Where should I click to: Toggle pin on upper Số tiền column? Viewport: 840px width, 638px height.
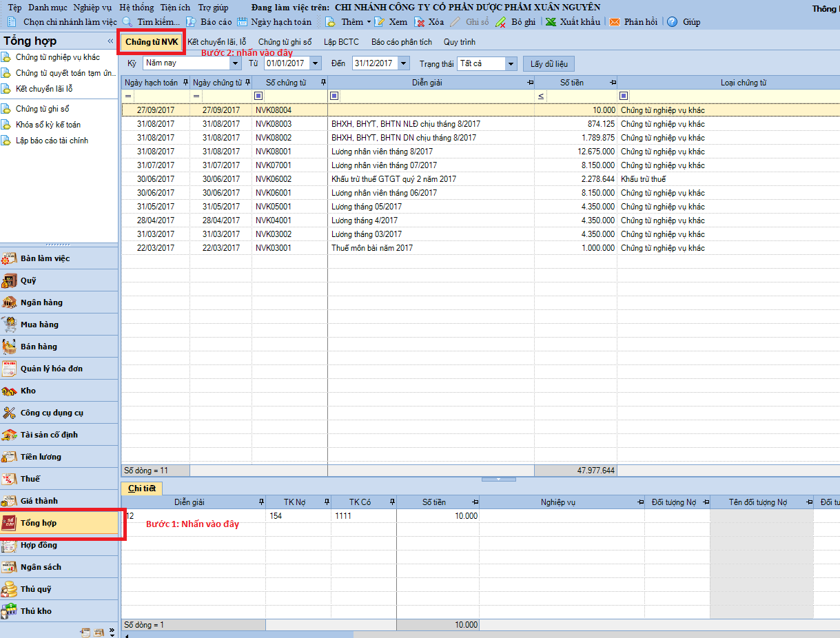point(612,83)
